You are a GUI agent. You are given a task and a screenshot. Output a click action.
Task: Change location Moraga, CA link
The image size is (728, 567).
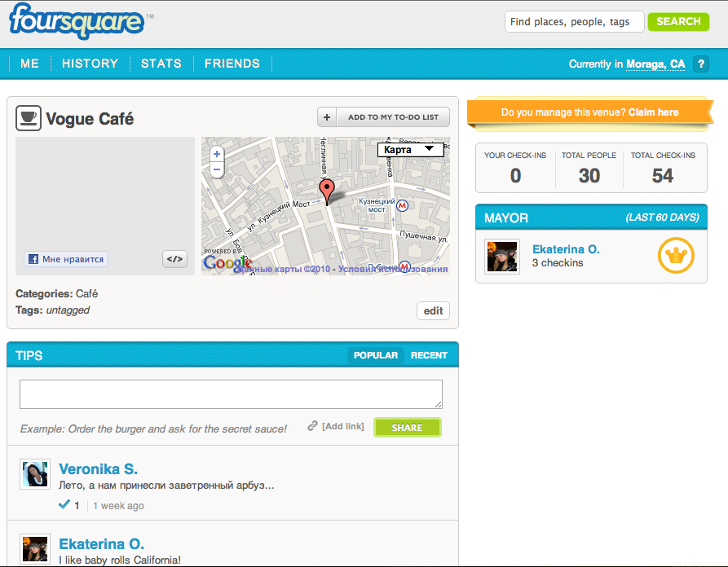click(x=655, y=64)
